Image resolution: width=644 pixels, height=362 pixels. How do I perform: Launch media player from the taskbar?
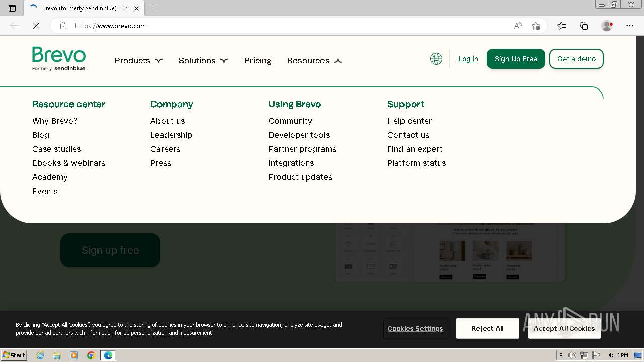coord(74,355)
